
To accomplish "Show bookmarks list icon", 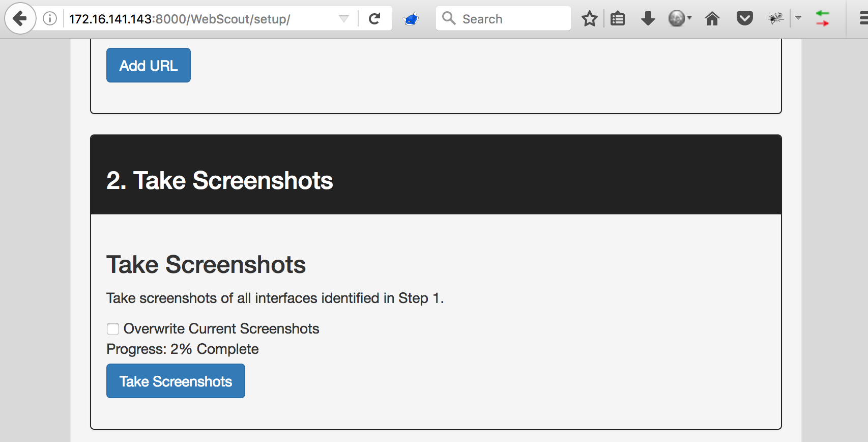I will (x=618, y=19).
